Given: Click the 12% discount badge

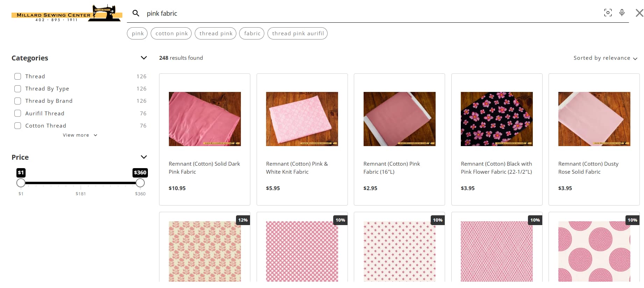Looking at the screenshot, I should pyautogui.click(x=243, y=220).
